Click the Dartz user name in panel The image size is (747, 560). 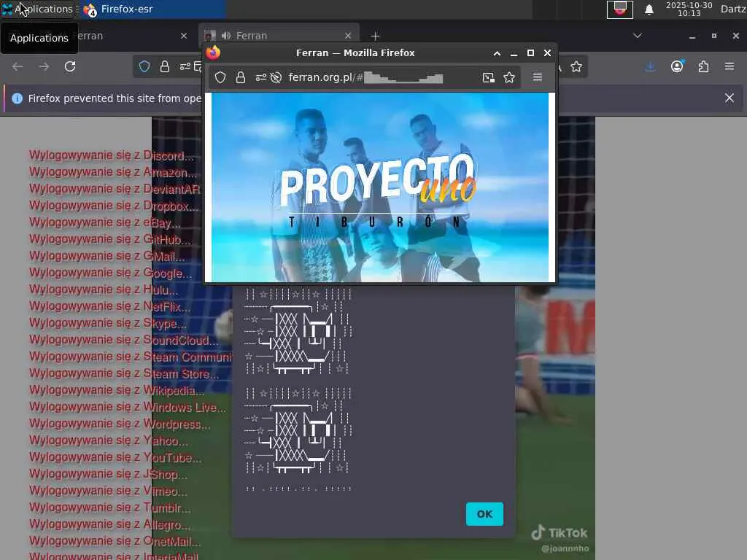(x=734, y=9)
